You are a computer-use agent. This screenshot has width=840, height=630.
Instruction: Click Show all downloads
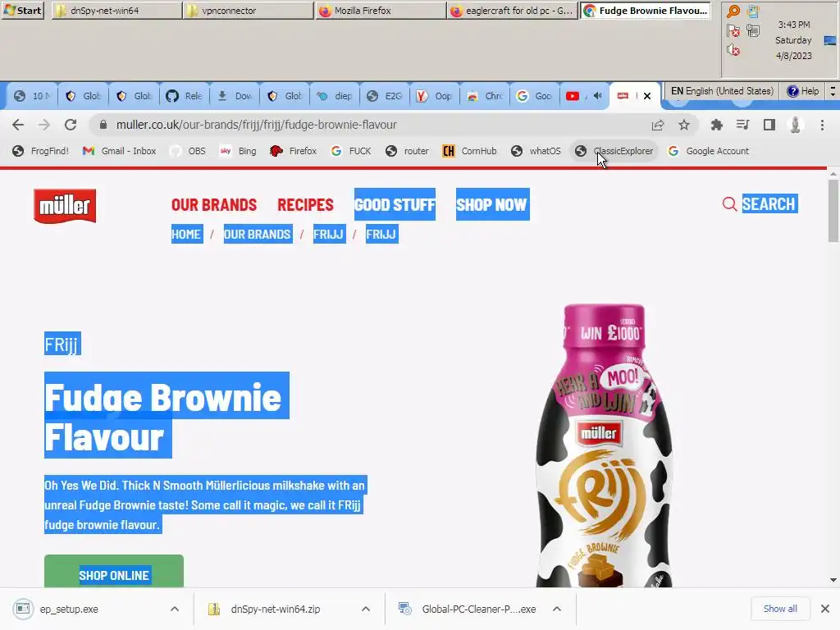tap(780, 609)
